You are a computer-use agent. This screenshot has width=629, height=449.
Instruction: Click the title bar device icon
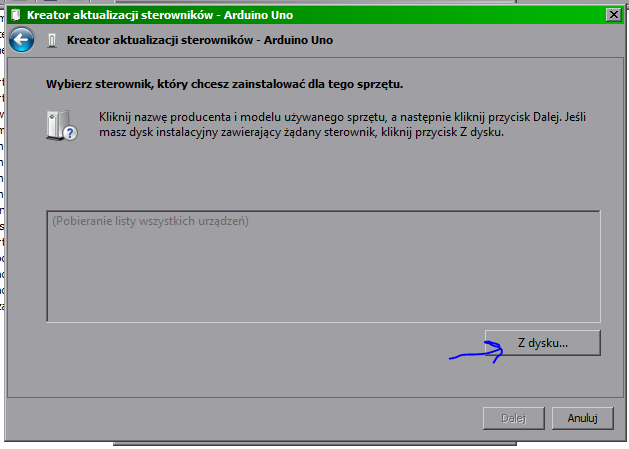click(16, 15)
